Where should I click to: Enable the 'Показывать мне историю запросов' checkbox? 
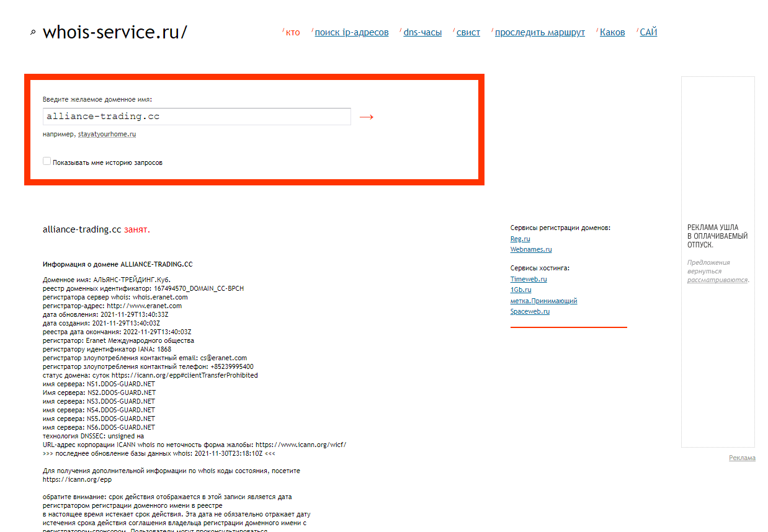point(47,161)
